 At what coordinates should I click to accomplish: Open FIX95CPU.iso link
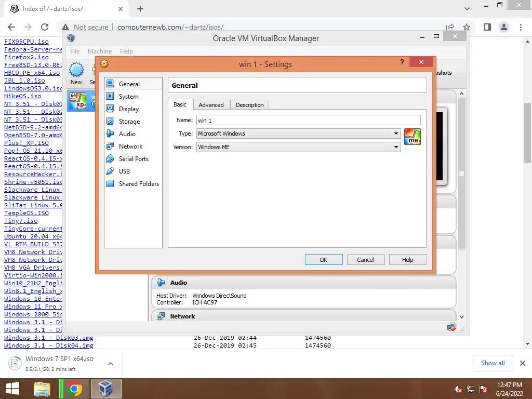pos(26,42)
